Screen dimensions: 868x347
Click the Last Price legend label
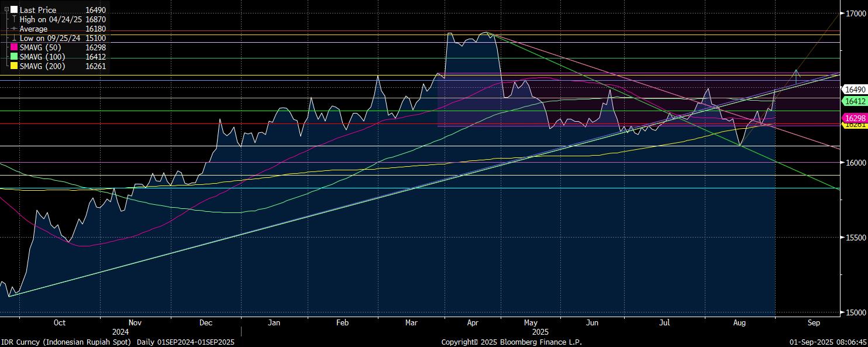[x=39, y=10]
